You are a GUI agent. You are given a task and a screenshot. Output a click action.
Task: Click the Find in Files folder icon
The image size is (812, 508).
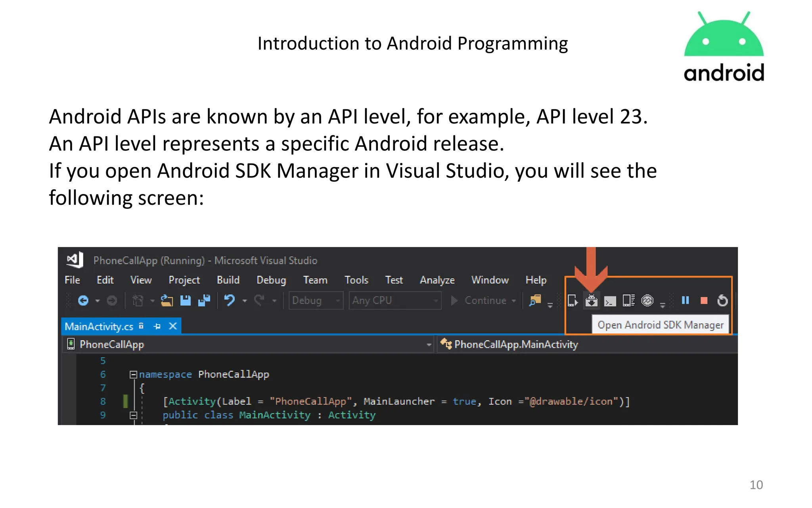coord(535,301)
